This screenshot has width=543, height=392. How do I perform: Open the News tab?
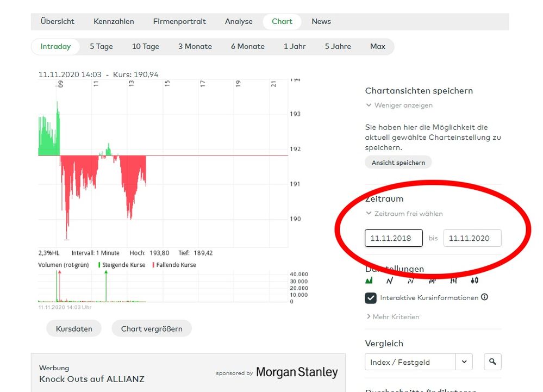(321, 22)
